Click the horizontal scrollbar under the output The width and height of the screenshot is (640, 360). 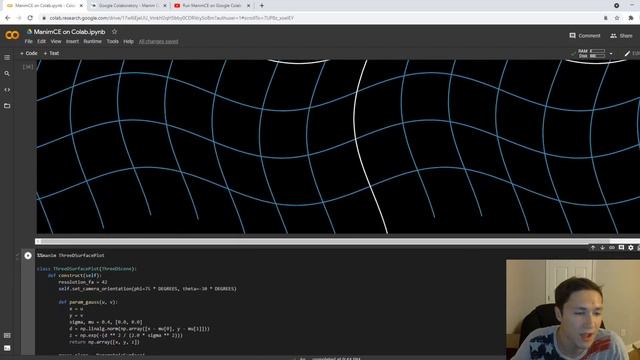click(324, 241)
